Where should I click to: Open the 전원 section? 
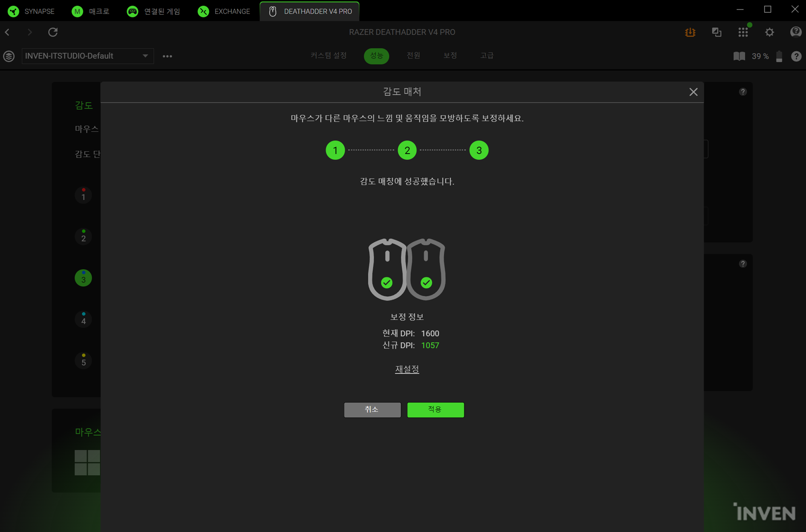[413, 56]
